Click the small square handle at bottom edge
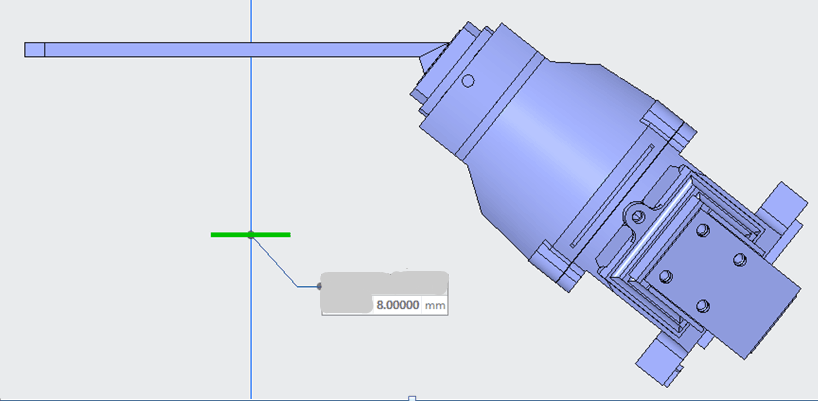The height and width of the screenshot is (401, 818). point(411,398)
